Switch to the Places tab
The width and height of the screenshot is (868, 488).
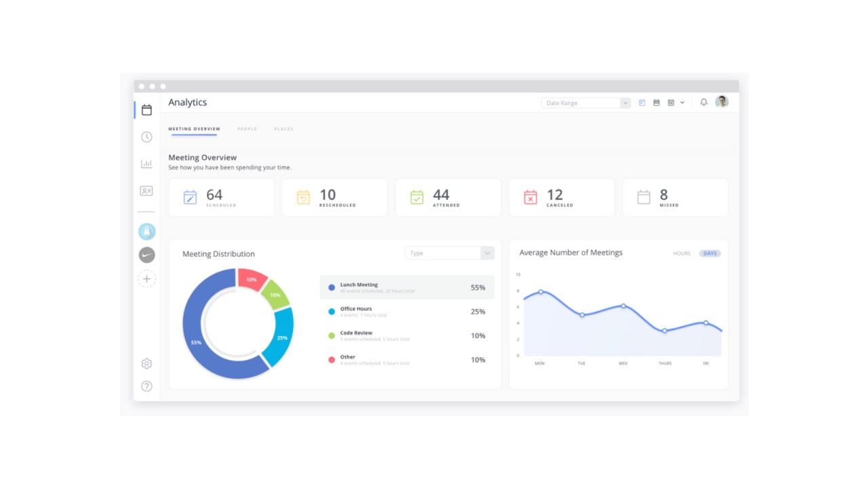(x=283, y=129)
